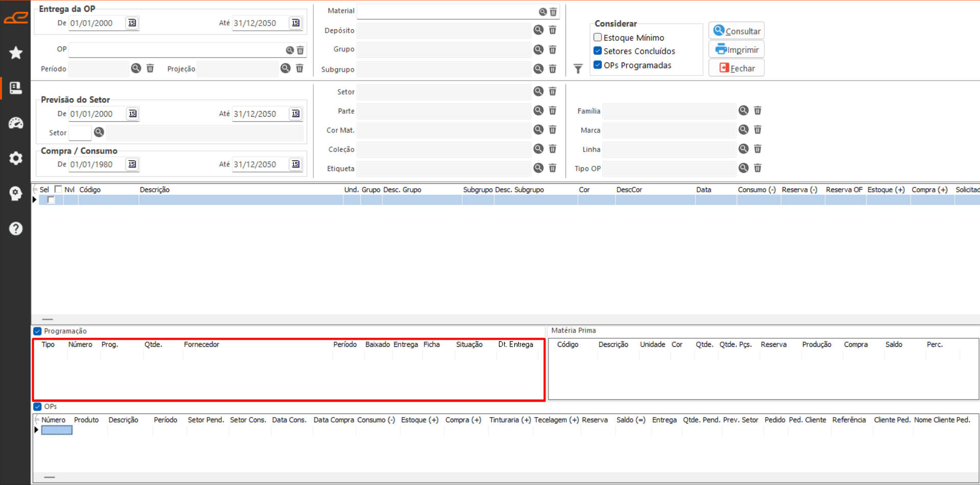Open calendar for Previsão do Setor Até date

pos(295,114)
